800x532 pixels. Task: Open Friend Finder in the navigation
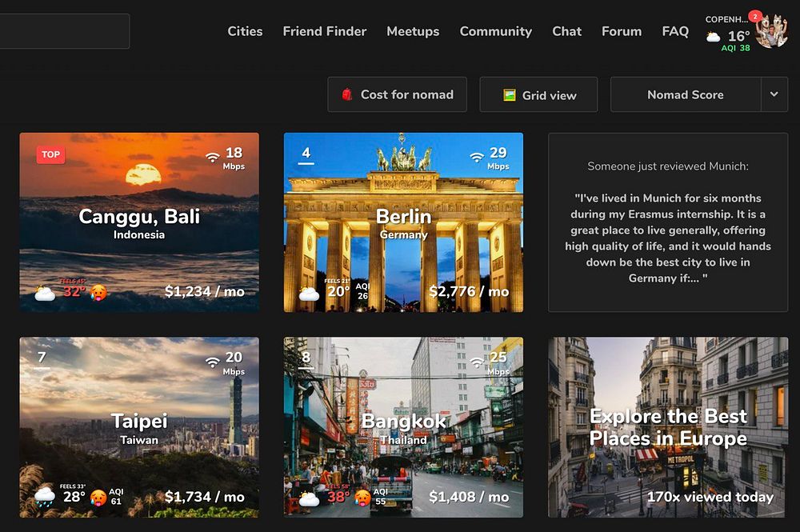(x=325, y=31)
